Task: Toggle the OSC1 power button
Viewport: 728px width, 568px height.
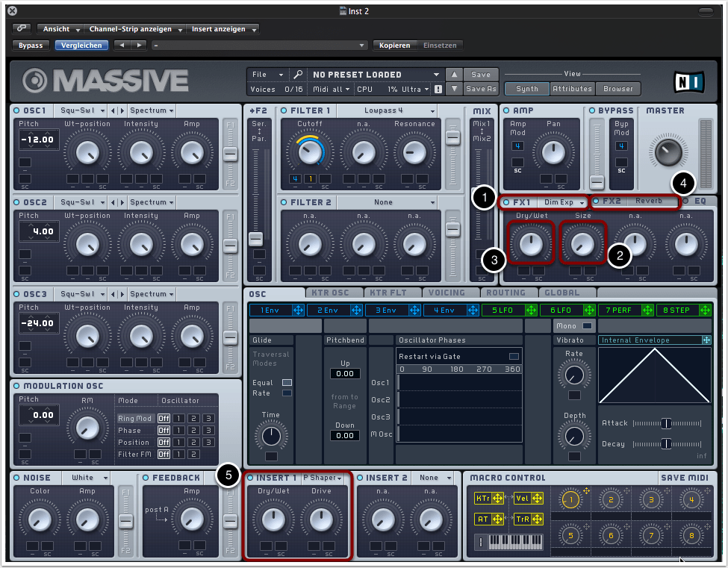Action: pos(16,110)
